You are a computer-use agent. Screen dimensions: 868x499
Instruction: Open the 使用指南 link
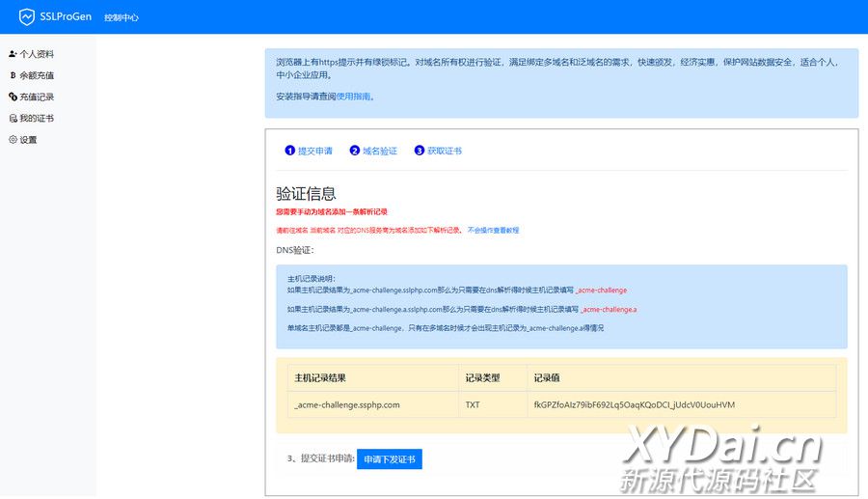(353, 97)
